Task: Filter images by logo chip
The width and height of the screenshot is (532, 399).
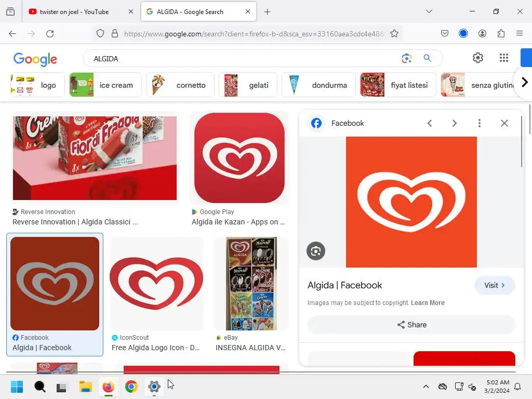Action: pos(37,85)
